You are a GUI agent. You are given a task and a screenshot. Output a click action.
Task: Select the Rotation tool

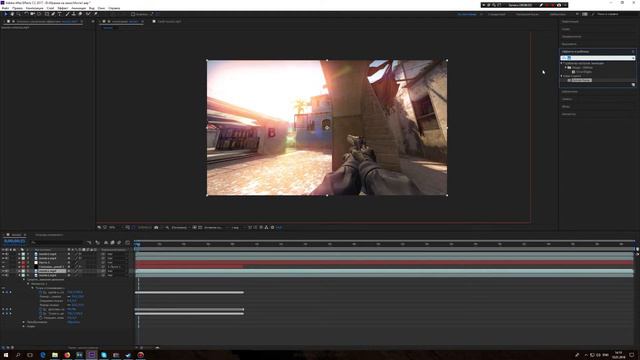tap(26, 14)
